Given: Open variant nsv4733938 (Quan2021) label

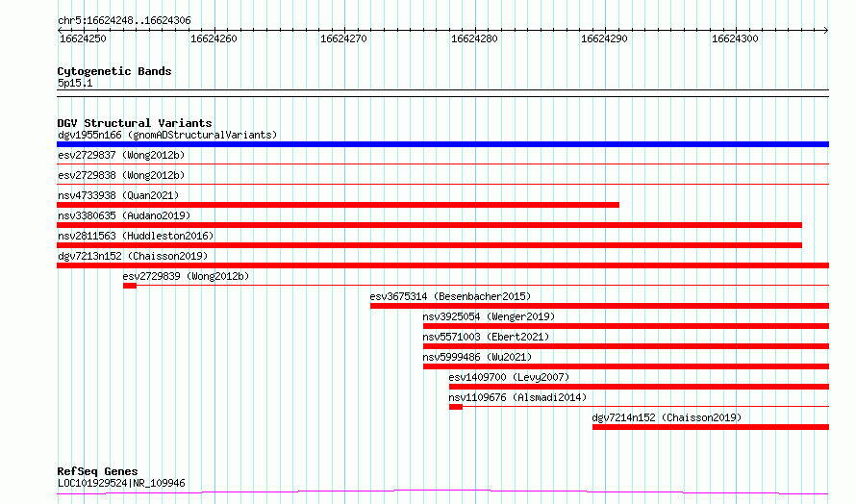Looking at the screenshot, I should coord(118,195).
